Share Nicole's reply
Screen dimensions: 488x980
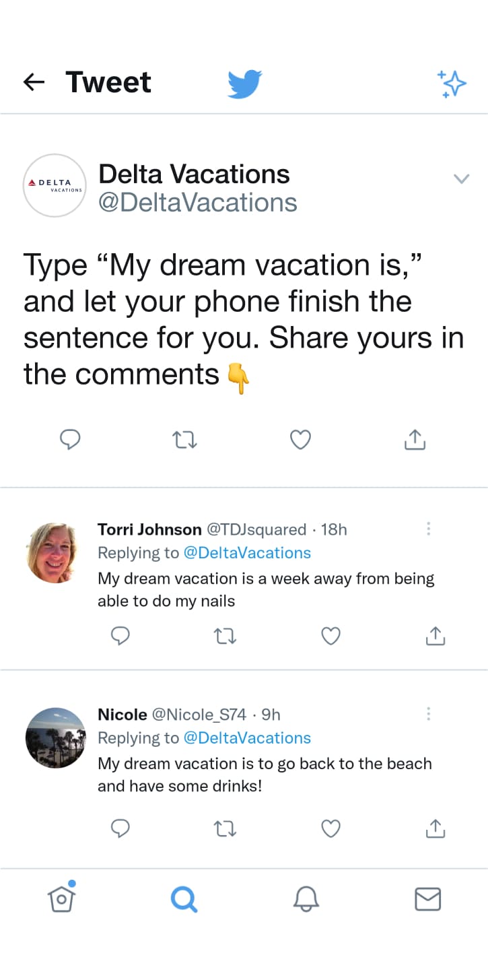point(435,828)
